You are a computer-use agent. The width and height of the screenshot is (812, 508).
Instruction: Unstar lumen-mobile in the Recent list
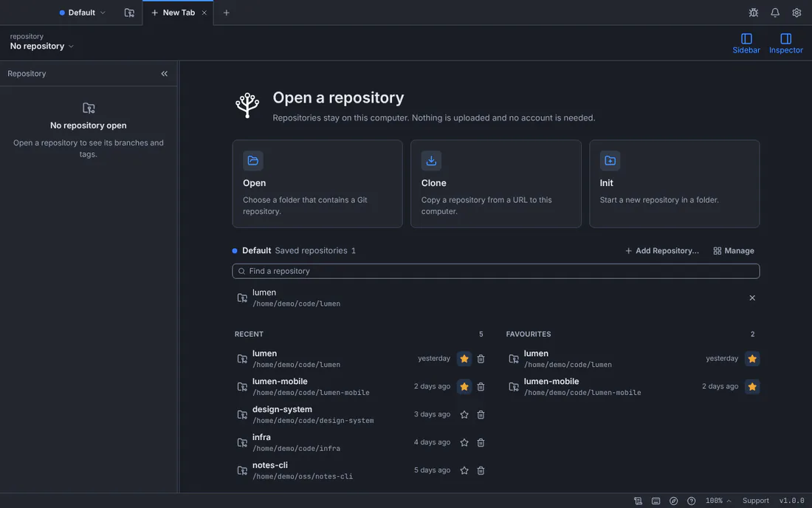tap(464, 386)
